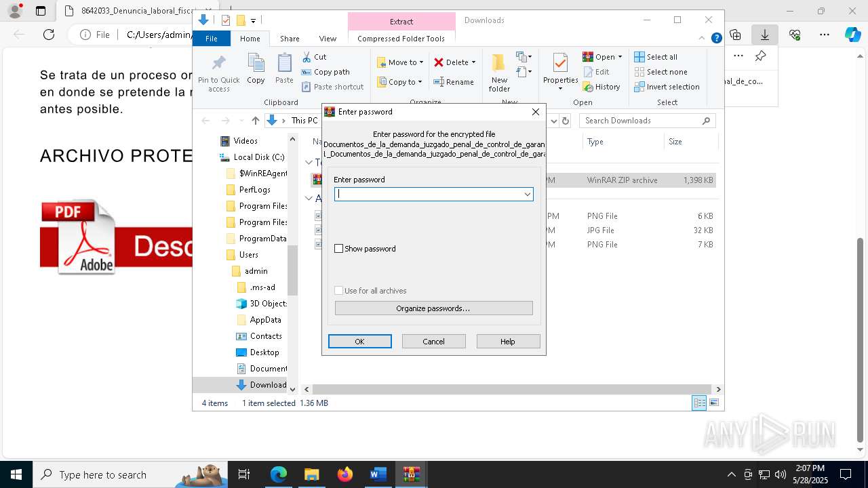Open the Copy to dropdown
The image size is (868, 488).
[400, 82]
